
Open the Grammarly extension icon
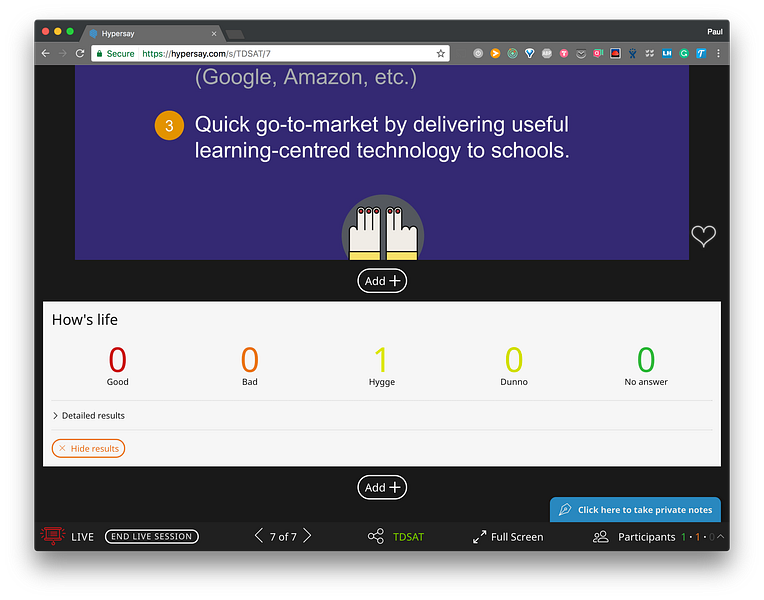click(x=684, y=54)
